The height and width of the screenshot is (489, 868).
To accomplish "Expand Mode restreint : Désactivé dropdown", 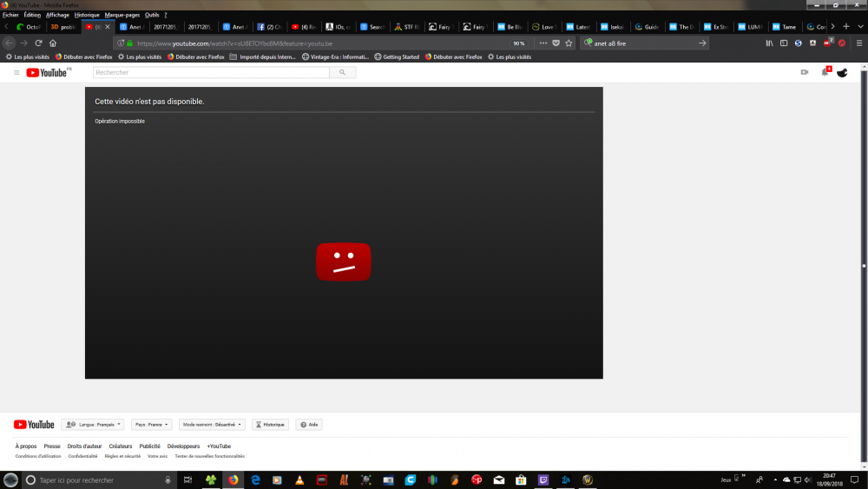I will (x=212, y=425).
